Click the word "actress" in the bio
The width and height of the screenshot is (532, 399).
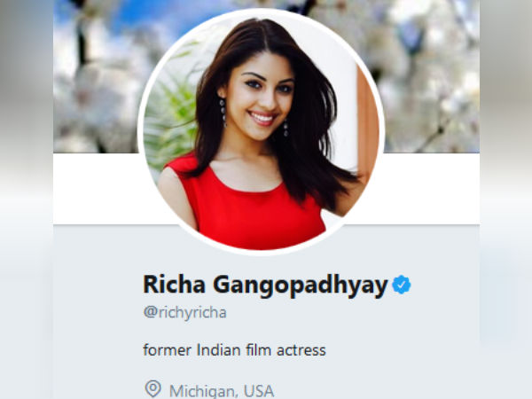pyautogui.click(x=301, y=351)
